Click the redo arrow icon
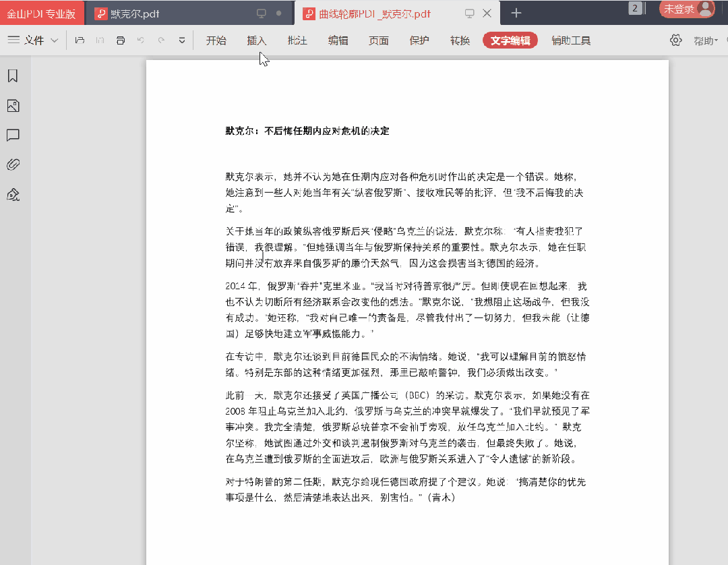This screenshot has height=565, width=728. click(161, 40)
